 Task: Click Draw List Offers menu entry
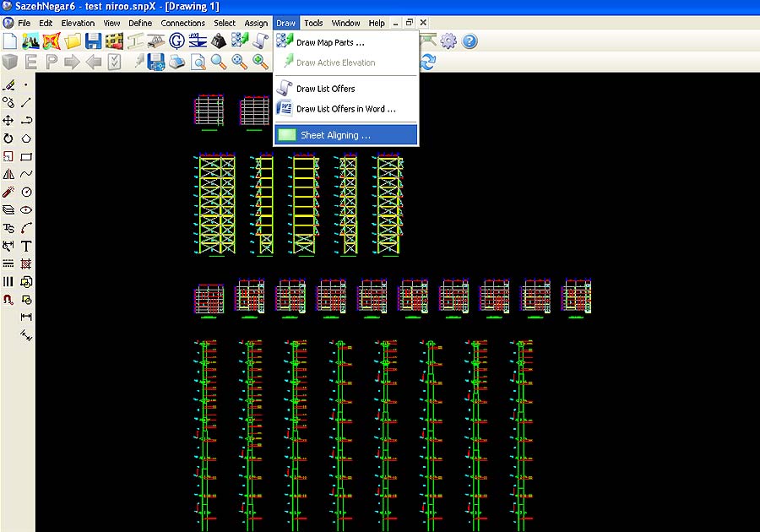325,89
